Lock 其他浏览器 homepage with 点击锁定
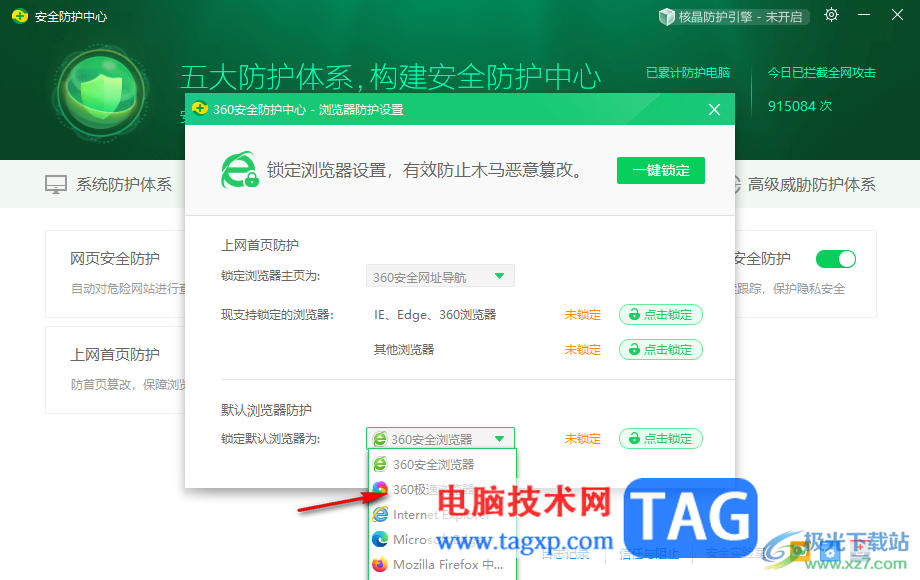 pos(661,350)
